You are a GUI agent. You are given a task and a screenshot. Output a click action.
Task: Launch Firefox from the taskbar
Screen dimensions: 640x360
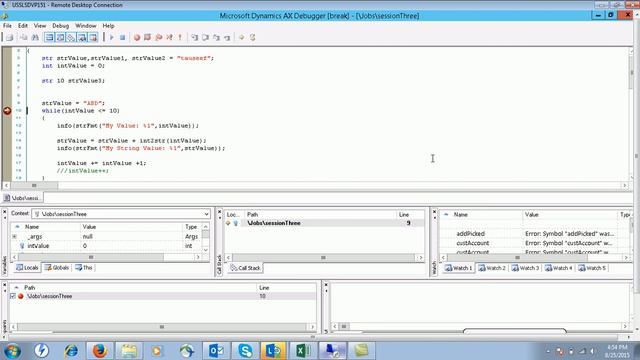click(x=100, y=351)
